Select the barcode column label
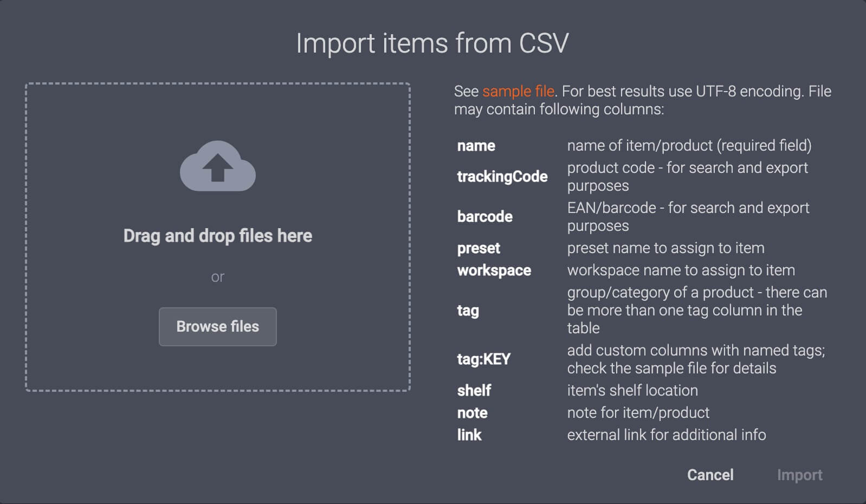866x504 pixels. pyautogui.click(x=485, y=216)
